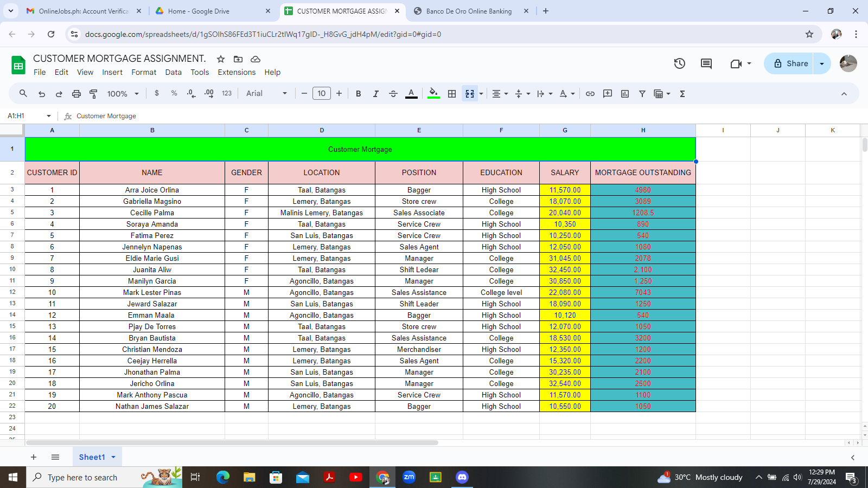Viewport: 868px width, 488px height.
Task: Open fill color picker
Action: (433, 94)
